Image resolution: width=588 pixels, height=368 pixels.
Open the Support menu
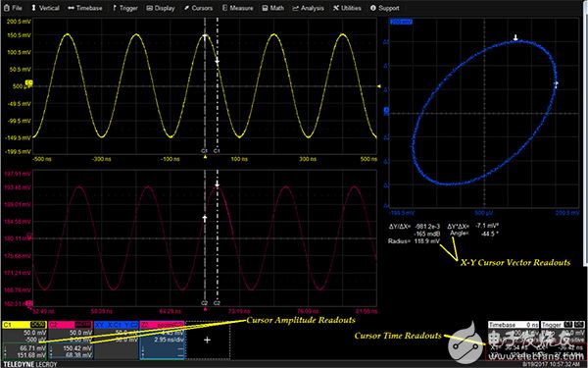pyautogui.click(x=385, y=8)
